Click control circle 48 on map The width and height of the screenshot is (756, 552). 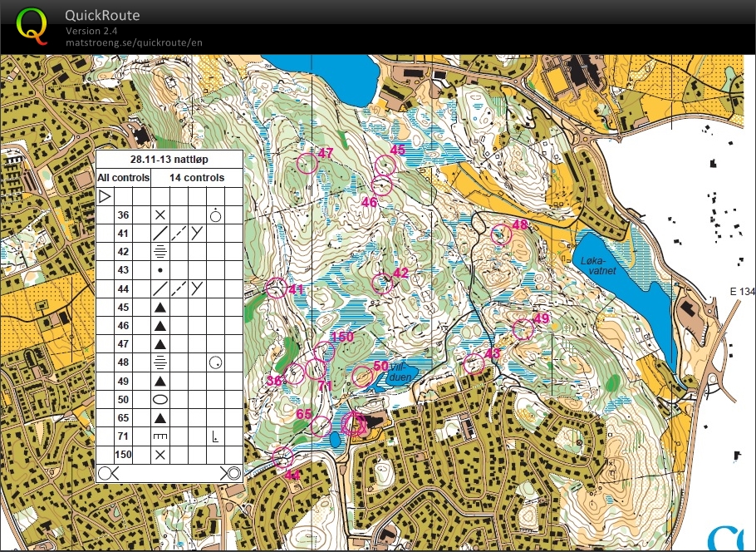click(x=501, y=235)
